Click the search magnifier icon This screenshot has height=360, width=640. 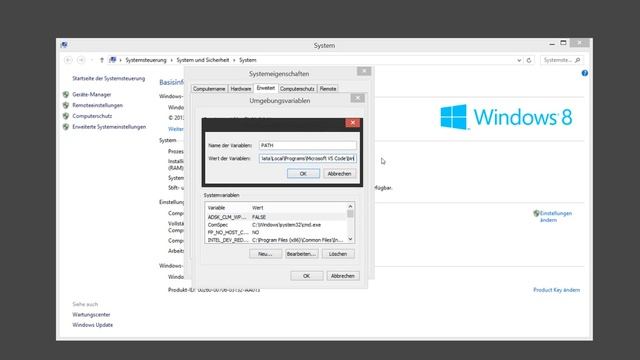[x=577, y=60]
